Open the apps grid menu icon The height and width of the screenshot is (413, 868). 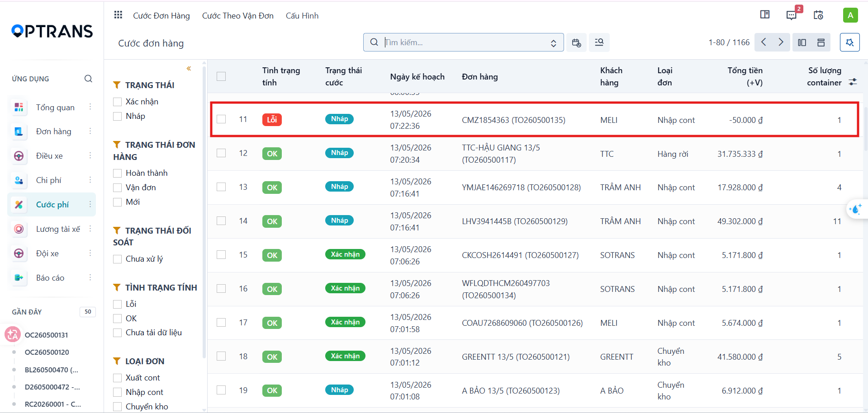118,15
